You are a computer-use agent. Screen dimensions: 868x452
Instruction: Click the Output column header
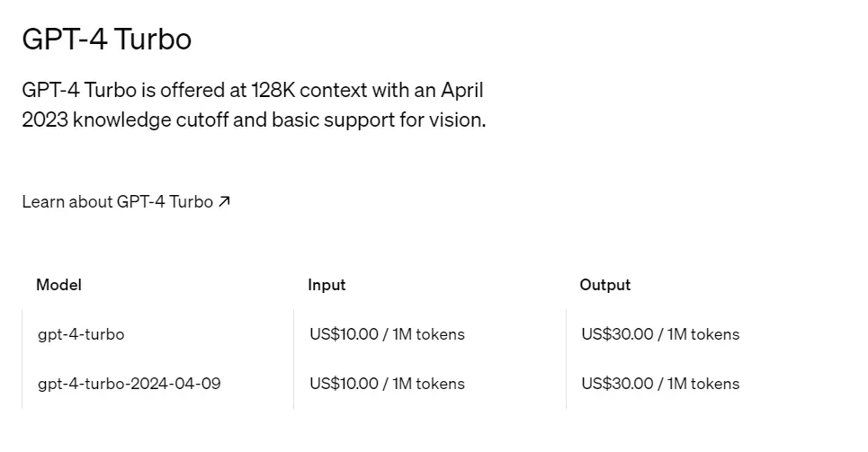point(604,285)
